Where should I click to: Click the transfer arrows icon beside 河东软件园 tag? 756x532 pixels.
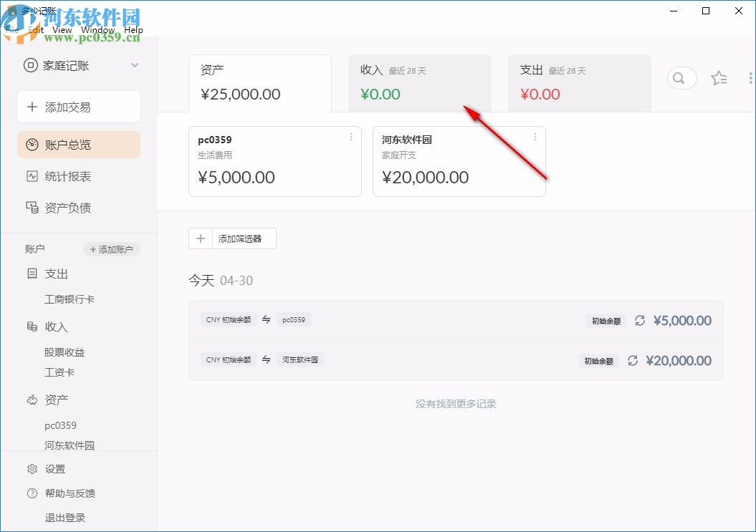click(x=266, y=359)
